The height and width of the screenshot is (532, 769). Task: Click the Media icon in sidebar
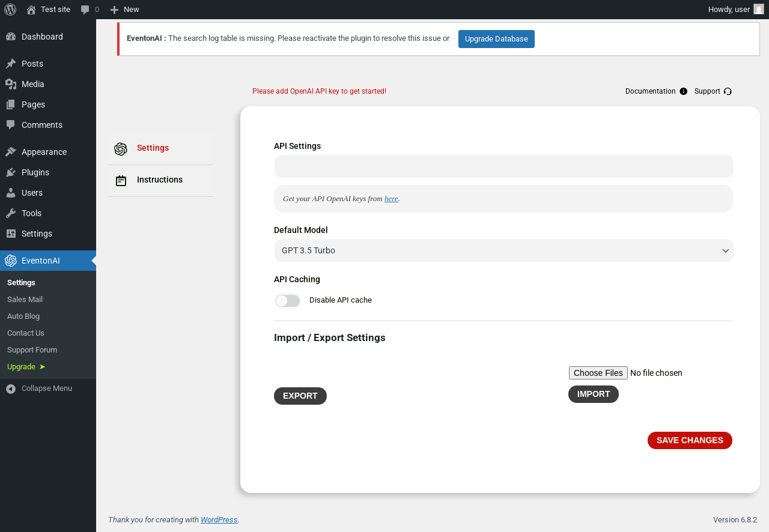pos(11,84)
